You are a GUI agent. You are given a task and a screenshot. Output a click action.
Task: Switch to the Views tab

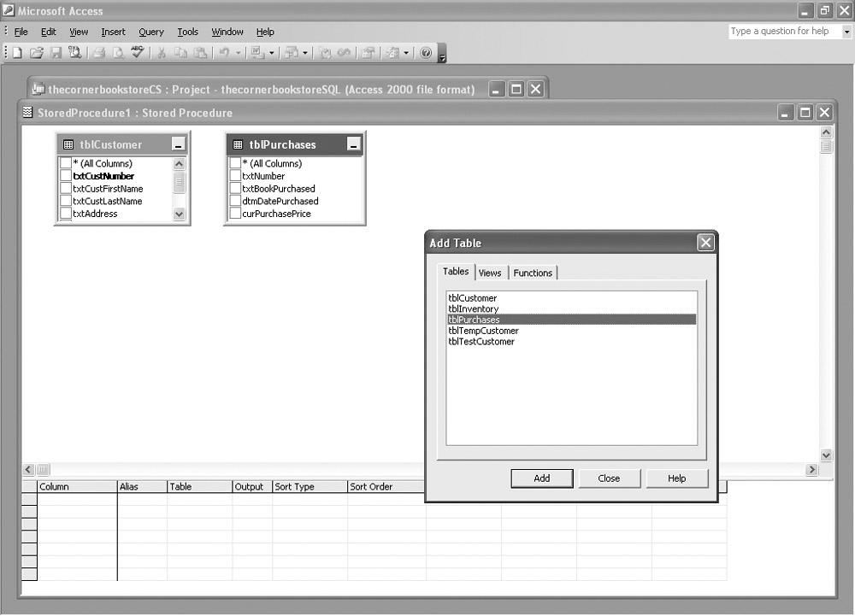pos(490,273)
